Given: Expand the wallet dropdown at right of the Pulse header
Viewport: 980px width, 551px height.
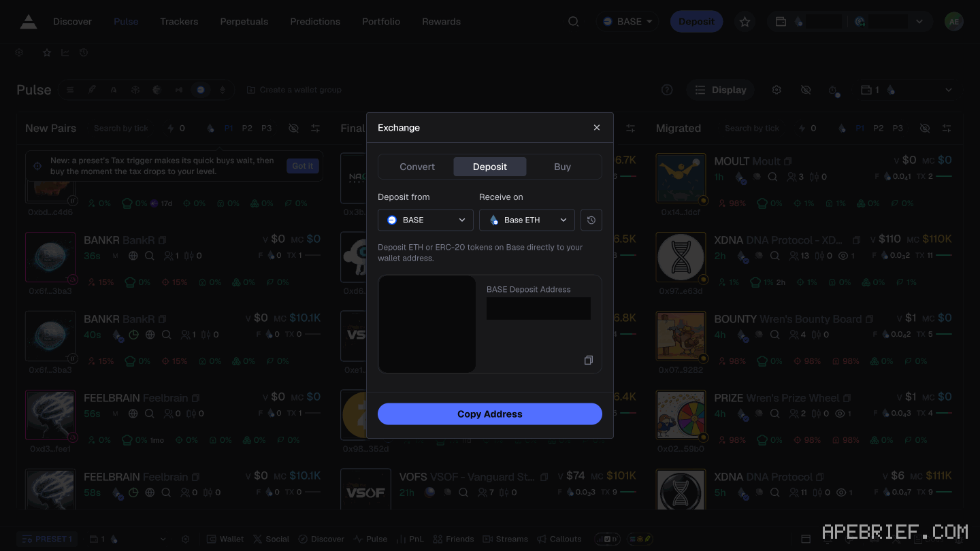Looking at the screenshot, I should click(x=949, y=90).
